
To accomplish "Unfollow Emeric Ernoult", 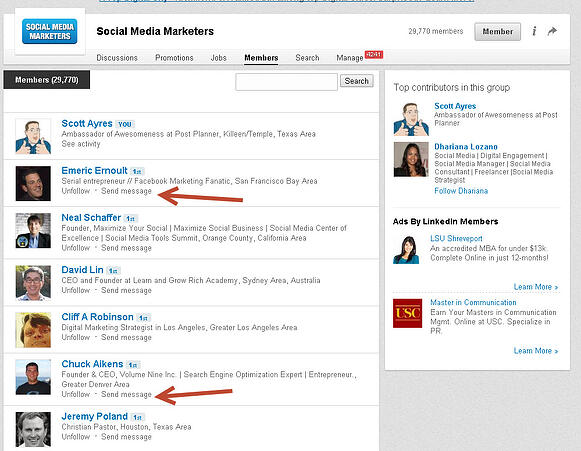I will point(76,191).
